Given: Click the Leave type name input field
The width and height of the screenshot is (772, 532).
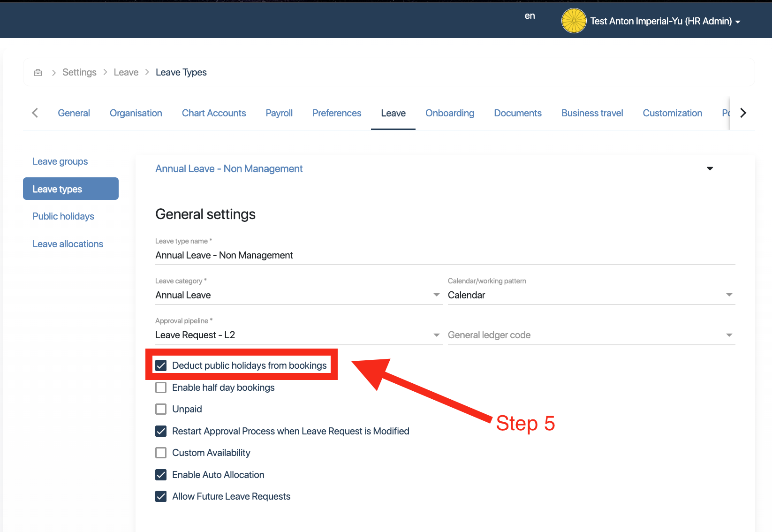Looking at the screenshot, I should [445, 255].
